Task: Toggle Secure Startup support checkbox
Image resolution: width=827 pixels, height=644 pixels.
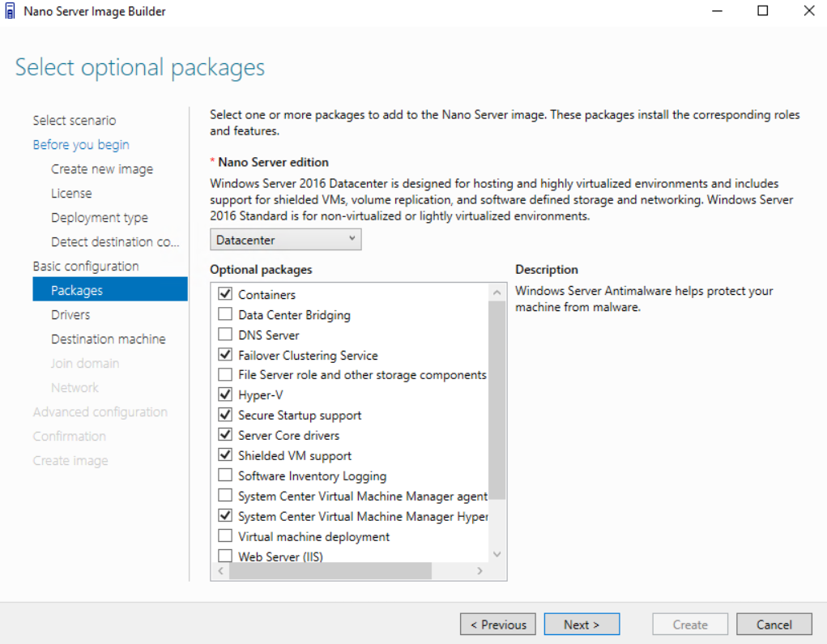Action: tap(225, 415)
